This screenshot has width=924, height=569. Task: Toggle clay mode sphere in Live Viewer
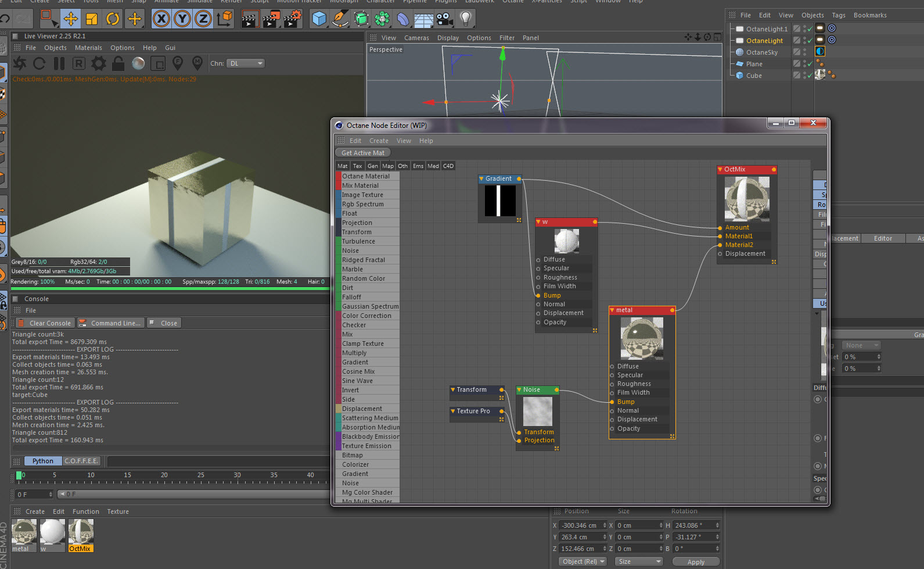coord(138,63)
